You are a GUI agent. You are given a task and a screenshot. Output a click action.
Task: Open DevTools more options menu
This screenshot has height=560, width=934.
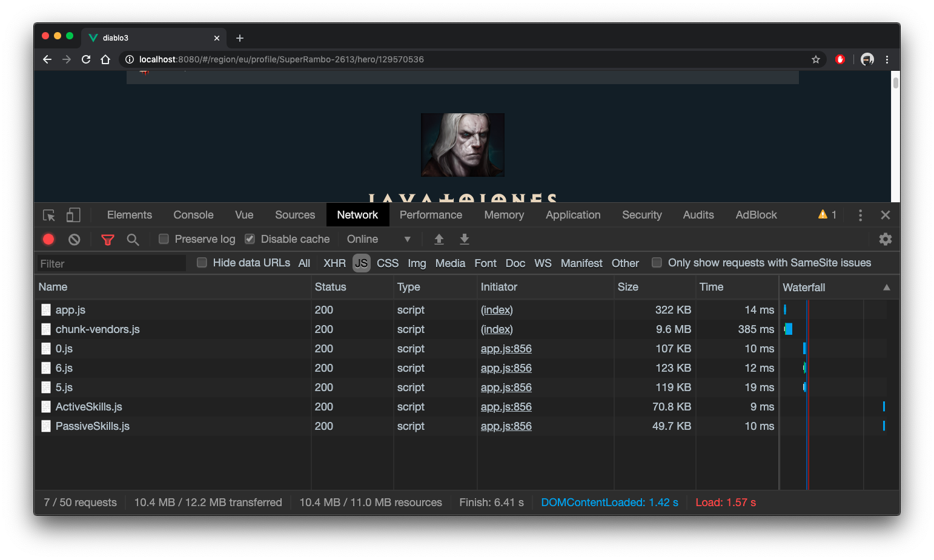coord(860,215)
